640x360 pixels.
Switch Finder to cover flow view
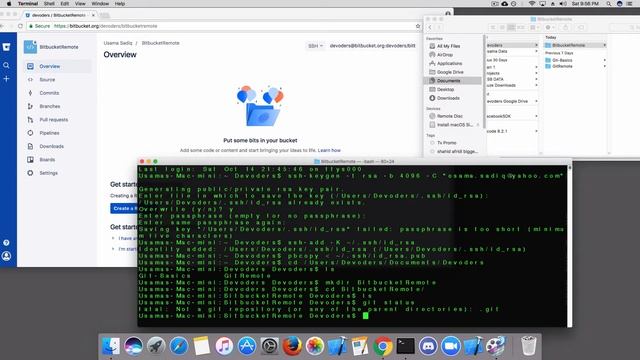(x=521, y=27)
